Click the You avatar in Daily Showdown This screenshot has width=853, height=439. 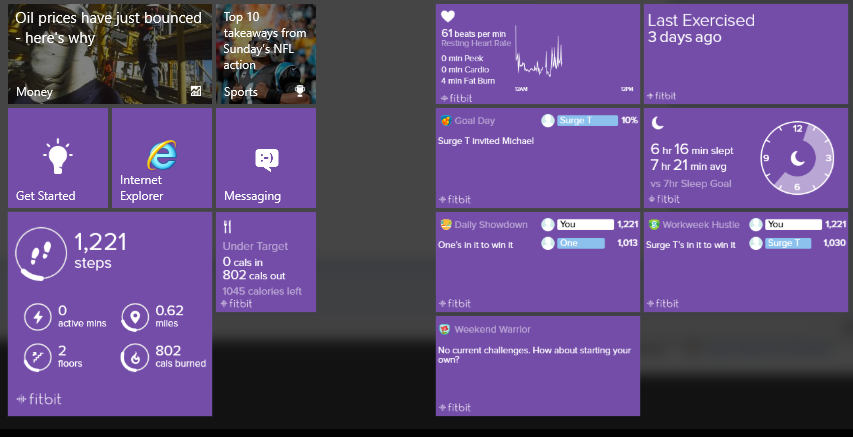548,224
